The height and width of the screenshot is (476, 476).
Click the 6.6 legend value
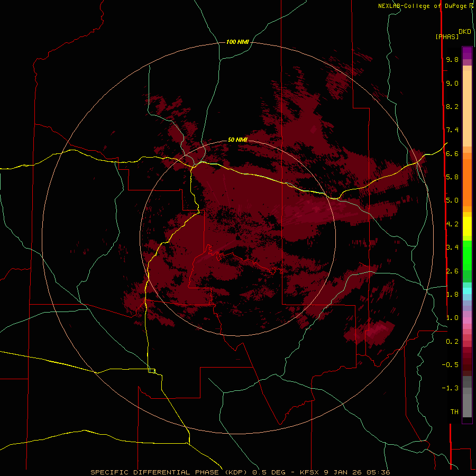tap(452, 153)
